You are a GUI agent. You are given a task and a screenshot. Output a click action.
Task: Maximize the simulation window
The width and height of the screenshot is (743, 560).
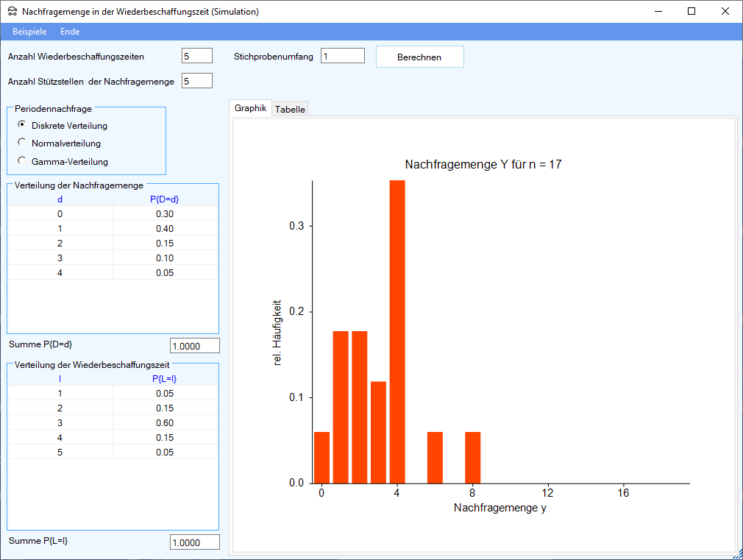pyautogui.click(x=691, y=12)
